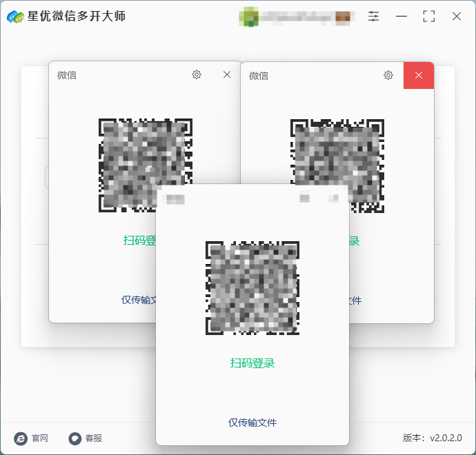Click the 微信 title of the left window
This screenshot has width=476, height=455.
(x=67, y=75)
